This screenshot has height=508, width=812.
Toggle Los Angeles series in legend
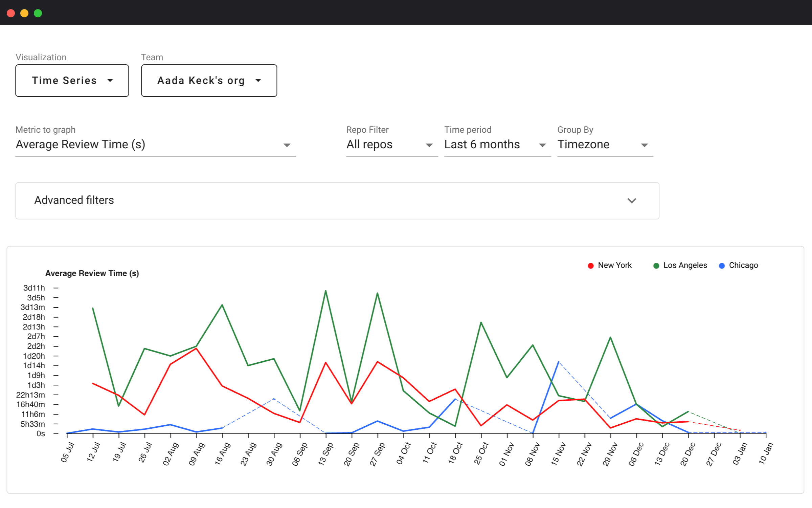pyautogui.click(x=685, y=265)
